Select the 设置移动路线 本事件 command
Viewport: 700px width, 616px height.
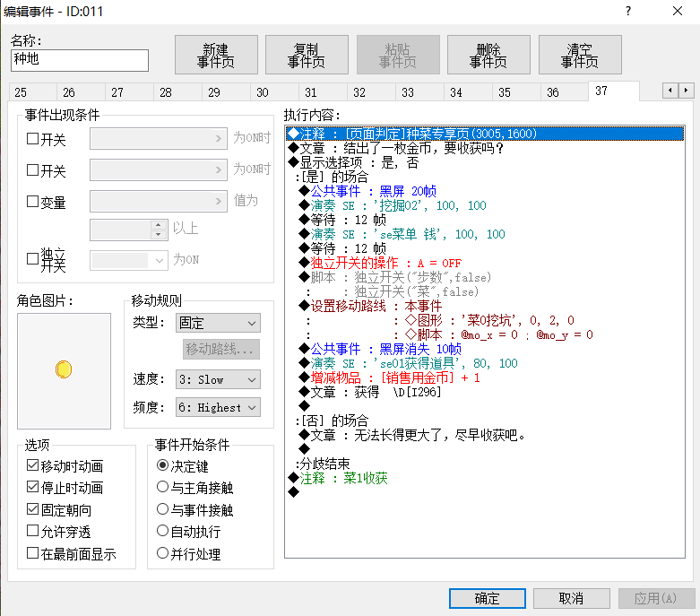pos(485,306)
